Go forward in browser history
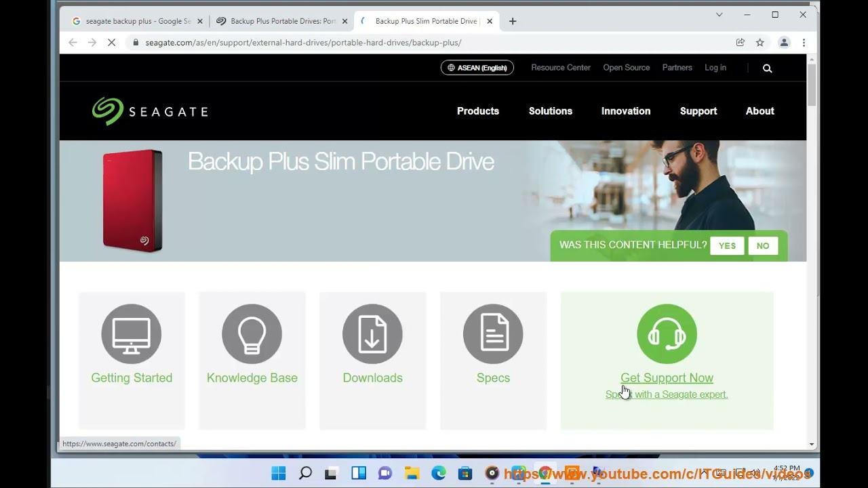Screen dimensions: 868x488 [x=92, y=42]
